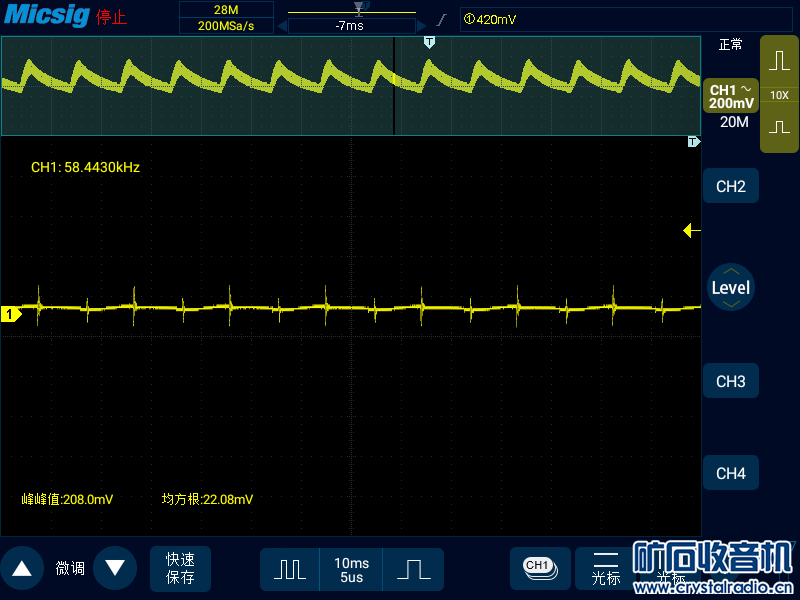
Task: Tap the trigger position marker T above the overview
Action: tap(429, 42)
